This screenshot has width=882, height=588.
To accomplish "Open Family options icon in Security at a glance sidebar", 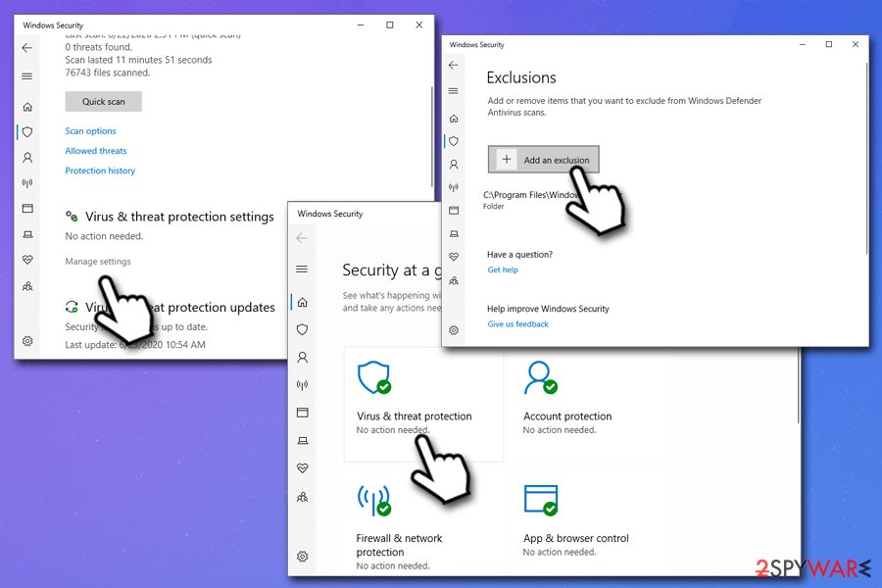I will point(303,497).
